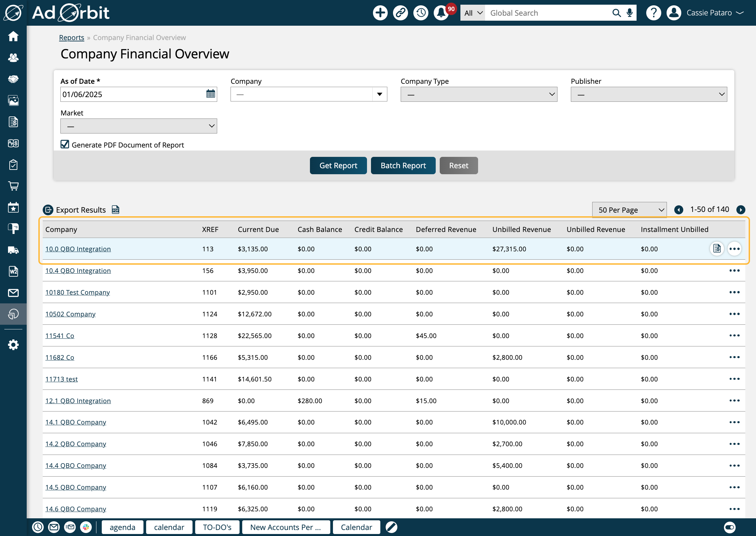
Task: Open the Company Type dropdown
Action: [x=478, y=94]
